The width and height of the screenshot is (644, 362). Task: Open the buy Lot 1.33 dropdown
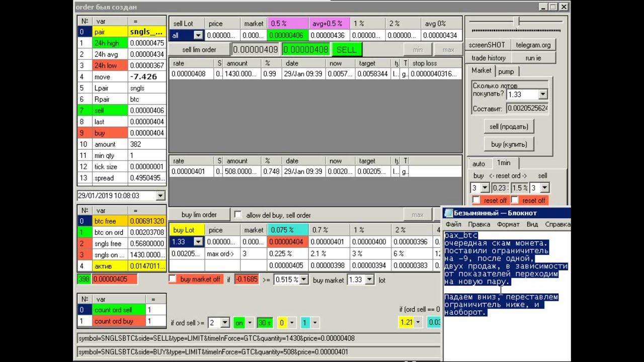tap(198, 242)
